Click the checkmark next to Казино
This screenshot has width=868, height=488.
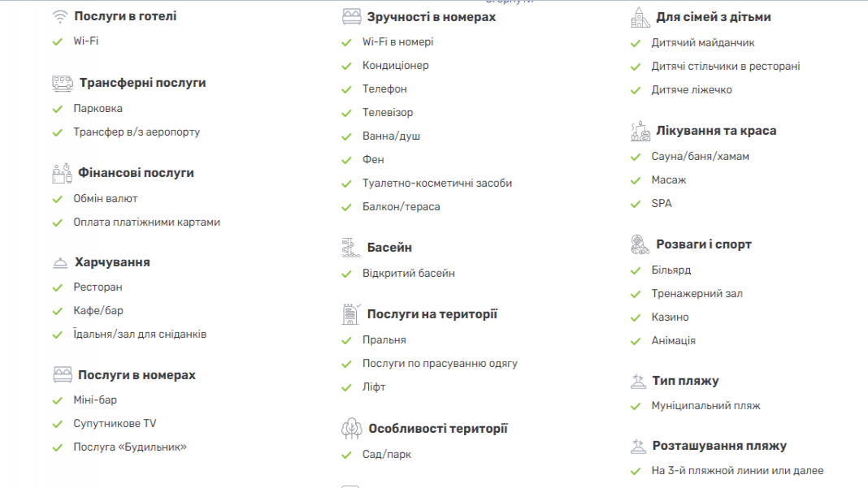point(636,317)
